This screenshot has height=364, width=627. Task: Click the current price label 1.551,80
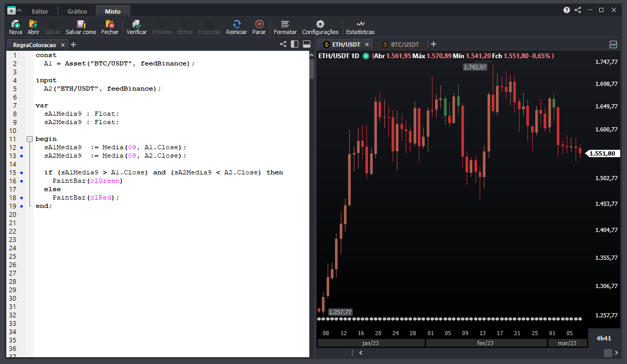click(602, 153)
